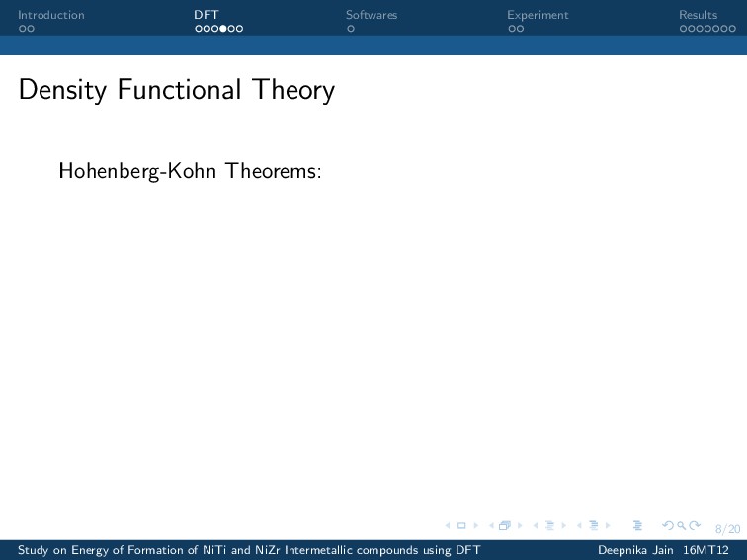Click previous slide arrow in navigation bar

coord(448,525)
